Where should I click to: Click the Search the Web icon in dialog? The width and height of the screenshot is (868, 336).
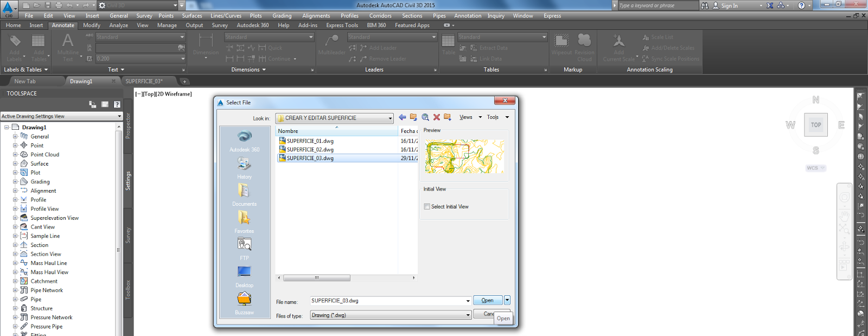(425, 117)
